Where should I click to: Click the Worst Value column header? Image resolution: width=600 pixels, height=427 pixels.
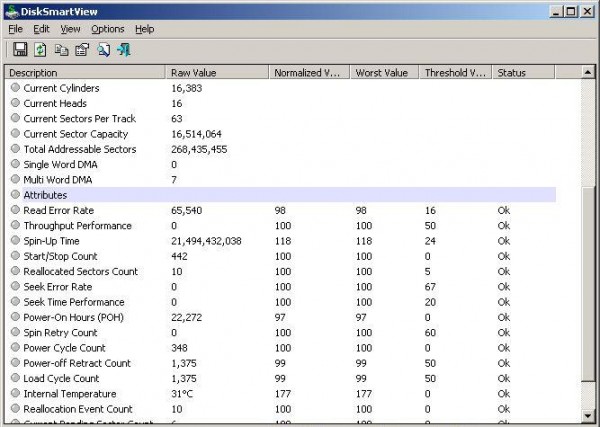[x=383, y=72]
